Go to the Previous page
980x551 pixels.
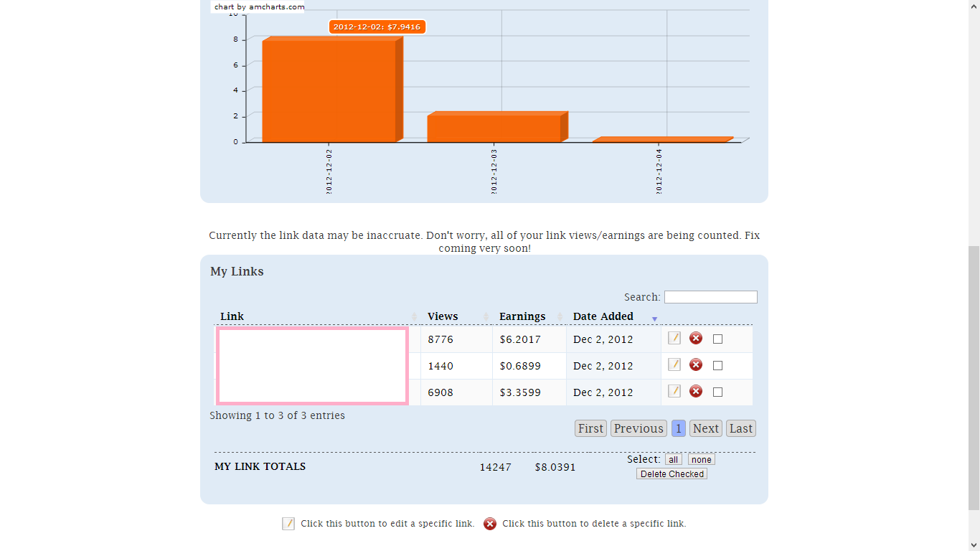tap(639, 428)
